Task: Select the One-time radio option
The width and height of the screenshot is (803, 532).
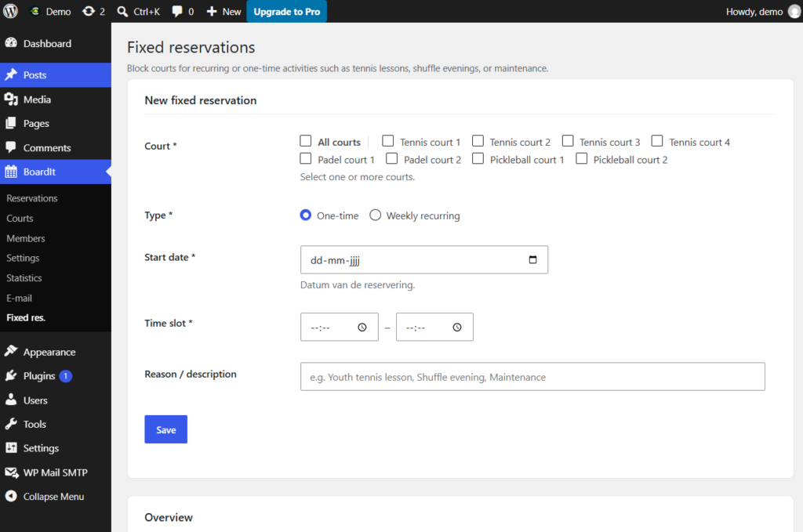Action: (306, 215)
